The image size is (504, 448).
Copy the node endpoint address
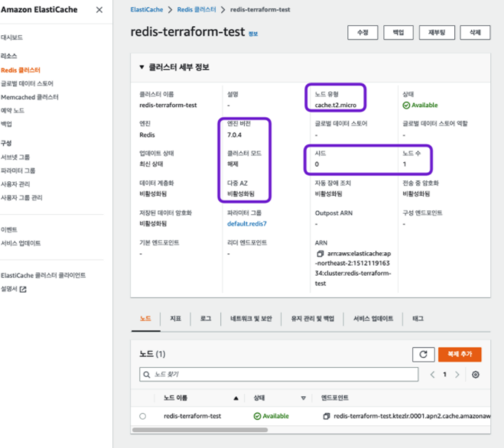click(x=327, y=416)
